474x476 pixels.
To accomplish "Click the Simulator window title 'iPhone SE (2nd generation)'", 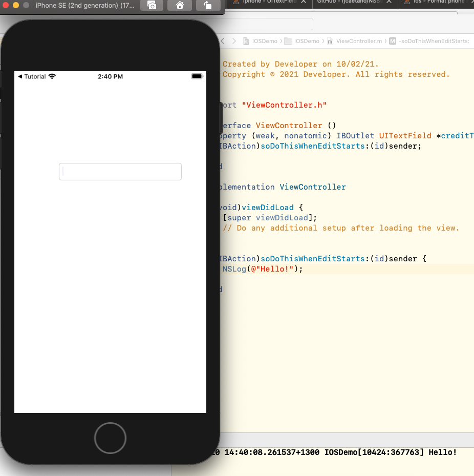I will coord(85,6).
